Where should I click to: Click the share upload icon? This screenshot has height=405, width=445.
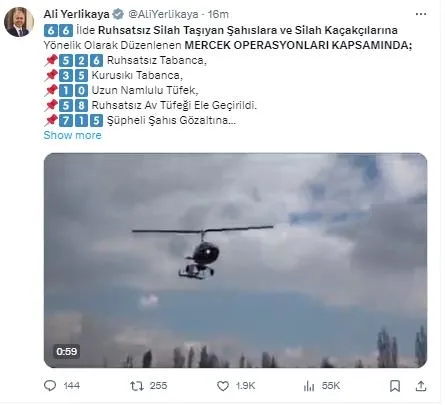[x=421, y=386]
